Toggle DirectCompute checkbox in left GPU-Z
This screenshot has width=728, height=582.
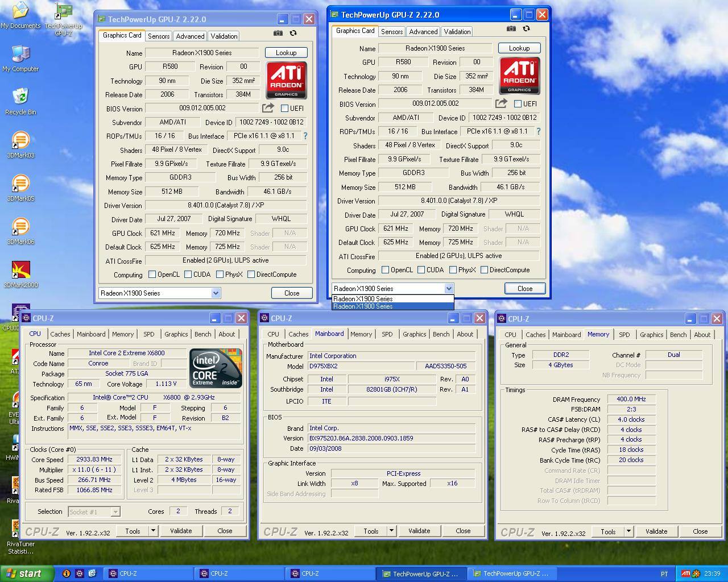click(251, 275)
